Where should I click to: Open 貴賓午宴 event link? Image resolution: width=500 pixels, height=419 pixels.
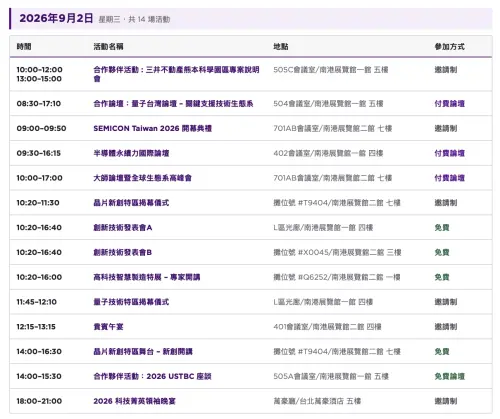(x=108, y=327)
